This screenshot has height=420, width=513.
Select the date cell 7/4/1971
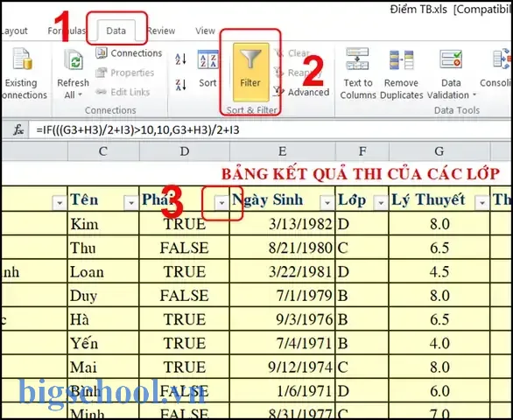pos(283,344)
